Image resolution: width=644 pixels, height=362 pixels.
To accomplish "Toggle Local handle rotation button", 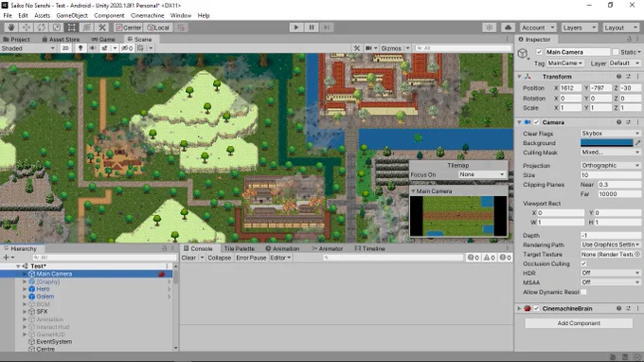I will point(158,27).
